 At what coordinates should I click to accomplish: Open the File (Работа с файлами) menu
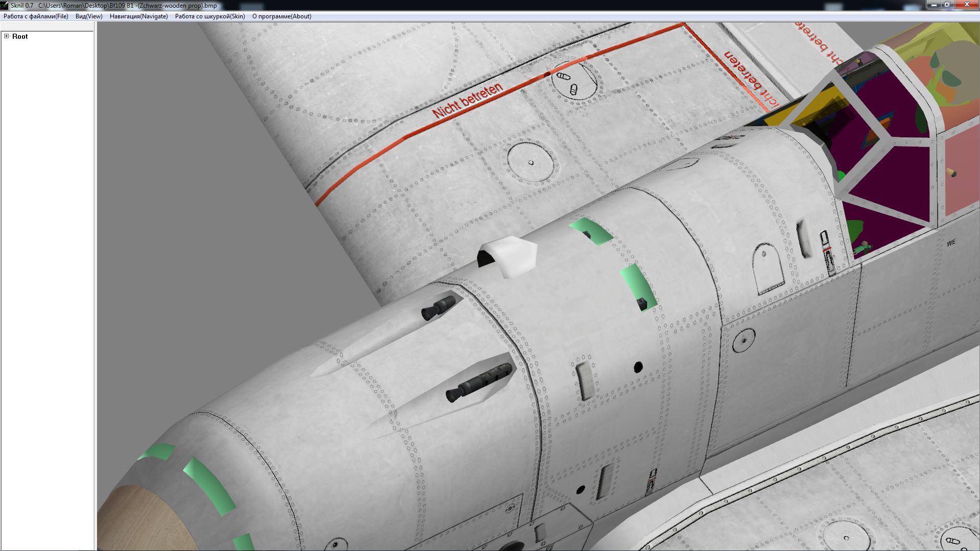36,16
